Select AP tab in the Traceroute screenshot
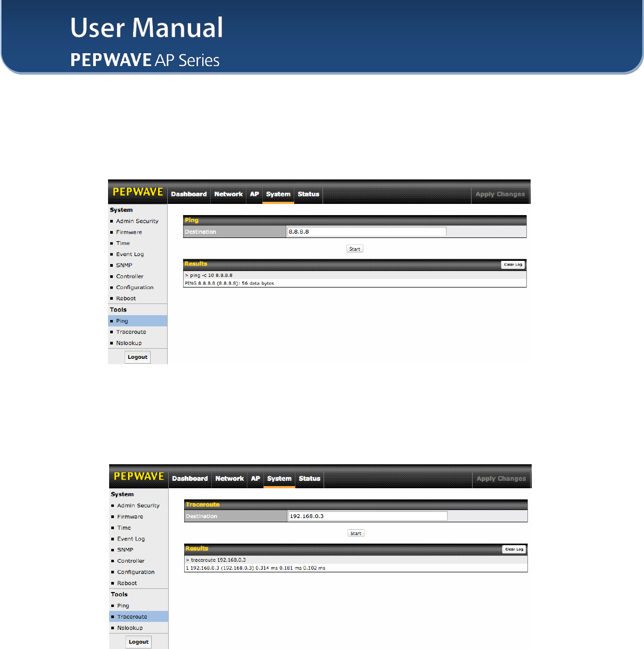The image size is (644, 649). [255, 479]
